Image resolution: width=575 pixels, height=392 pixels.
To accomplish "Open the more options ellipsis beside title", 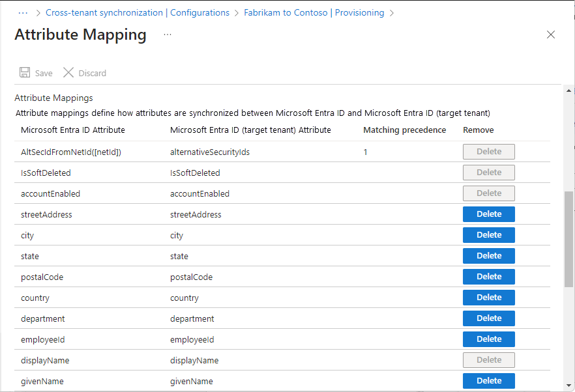I will pos(168,35).
